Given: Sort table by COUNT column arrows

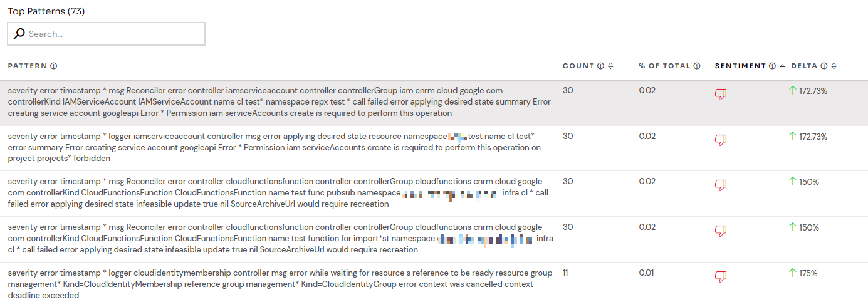Looking at the screenshot, I should [x=610, y=66].
